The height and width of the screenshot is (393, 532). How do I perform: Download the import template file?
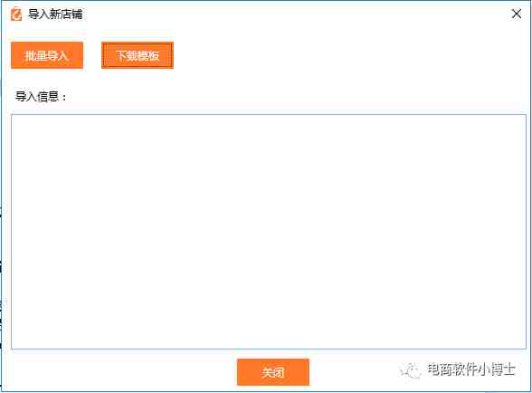(138, 55)
